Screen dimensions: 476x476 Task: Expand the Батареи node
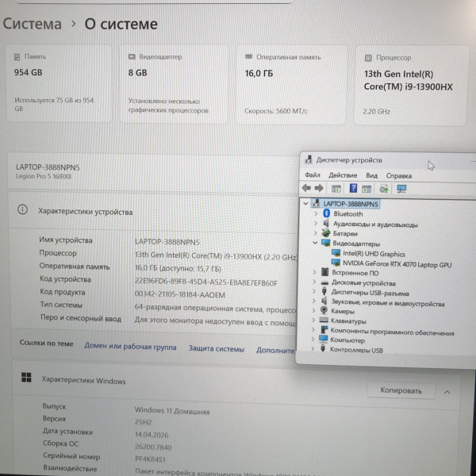pyautogui.click(x=315, y=233)
